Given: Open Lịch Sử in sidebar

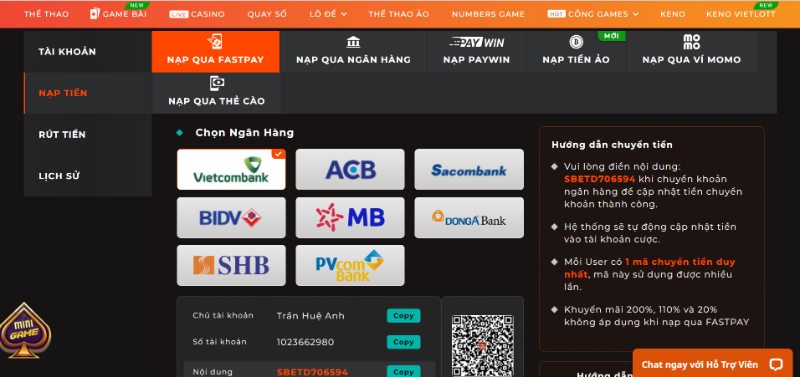Looking at the screenshot, I should click(88, 176).
